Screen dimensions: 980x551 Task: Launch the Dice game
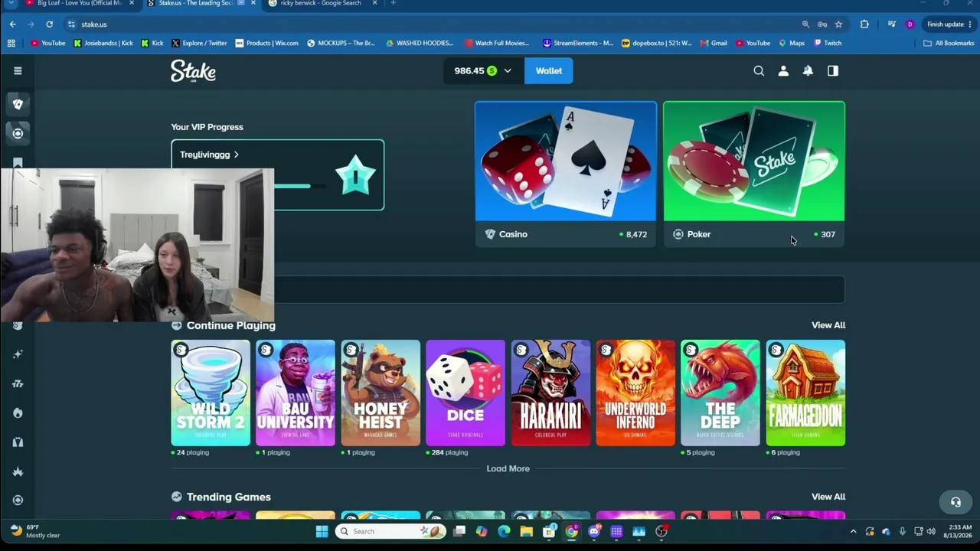465,393
